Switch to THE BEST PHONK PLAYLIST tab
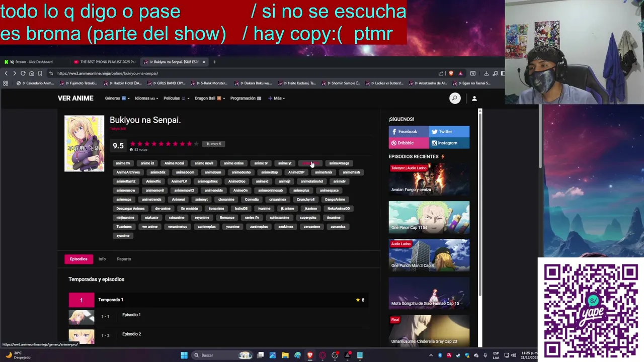Viewport: 644px width, 362px height. [x=104, y=62]
